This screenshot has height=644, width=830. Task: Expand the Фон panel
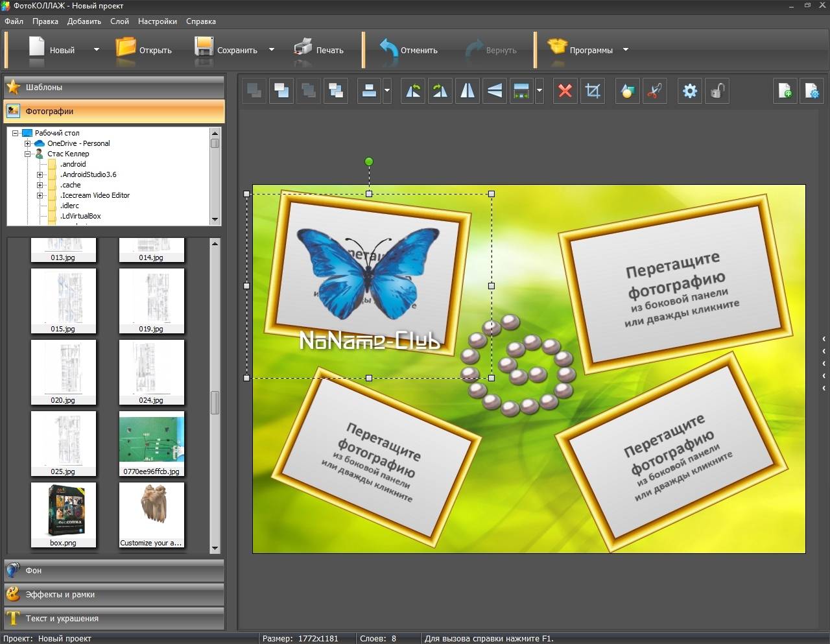[114, 570]
